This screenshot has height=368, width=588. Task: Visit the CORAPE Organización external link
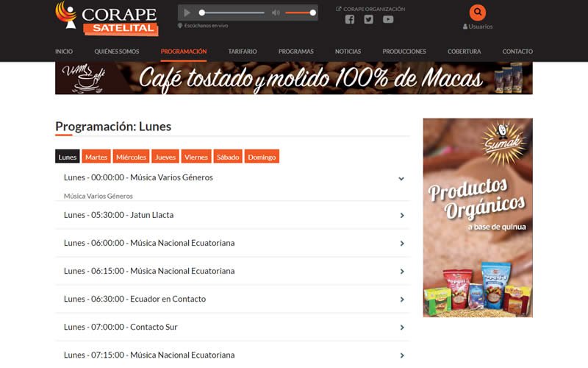pos(370,9)
